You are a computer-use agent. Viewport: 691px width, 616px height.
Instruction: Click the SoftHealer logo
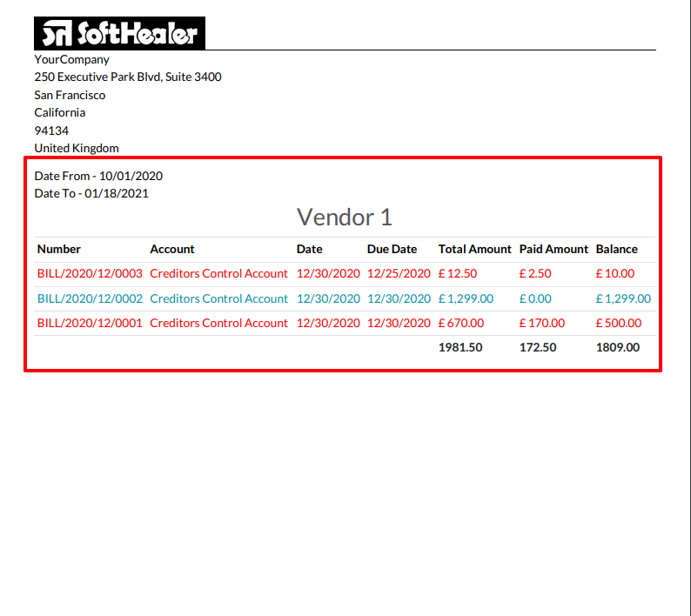[119, 33]
